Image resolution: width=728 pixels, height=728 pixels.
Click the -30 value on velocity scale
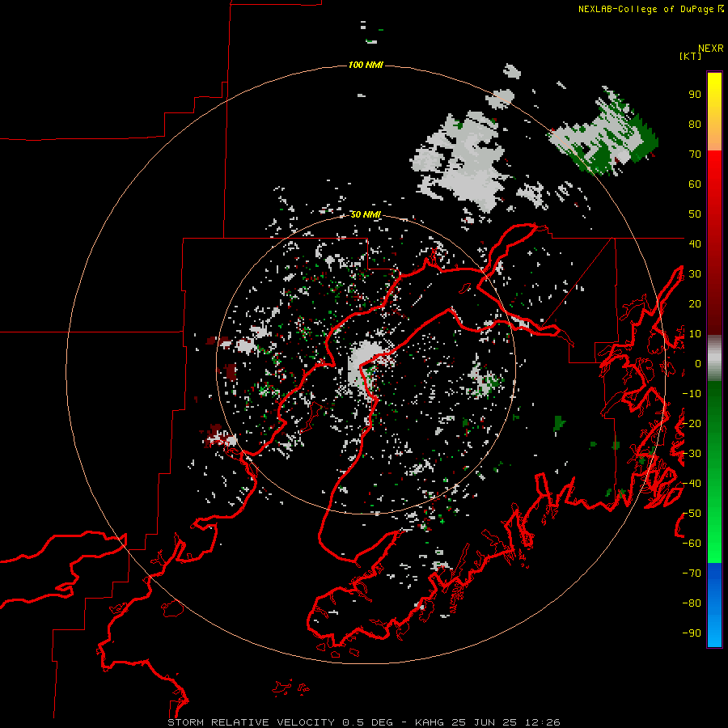tap(692, 454)
